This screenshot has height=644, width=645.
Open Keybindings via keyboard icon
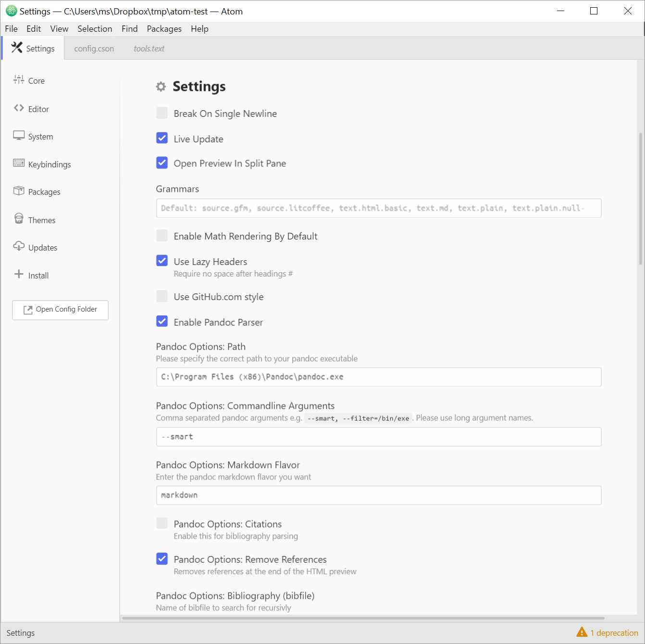click(x=19, y=164)
